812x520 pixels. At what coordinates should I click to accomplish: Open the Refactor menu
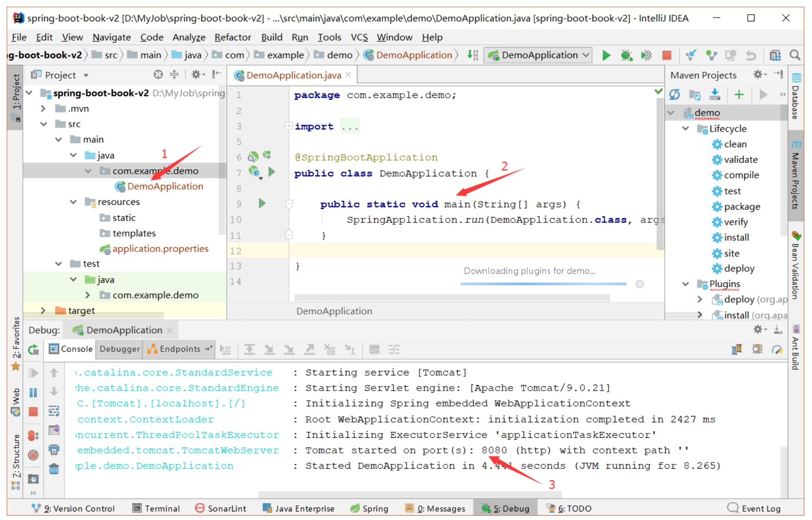232,37
